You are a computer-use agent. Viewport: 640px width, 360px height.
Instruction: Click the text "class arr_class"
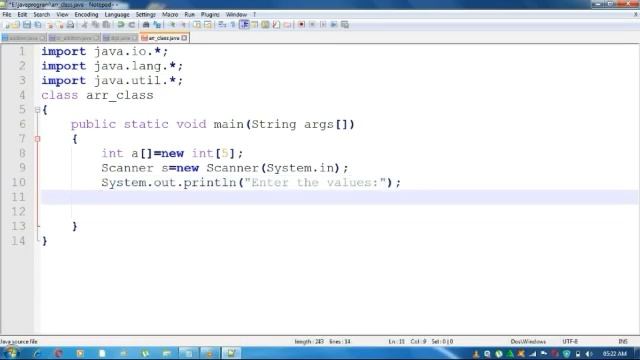pyautogui.click(x=97, y=95)
